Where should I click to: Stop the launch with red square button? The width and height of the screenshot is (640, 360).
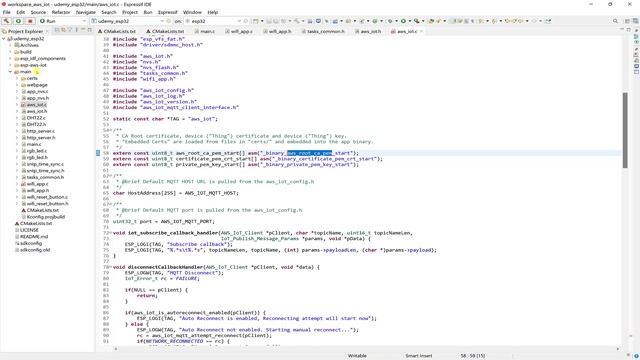(x=30, y=21)
